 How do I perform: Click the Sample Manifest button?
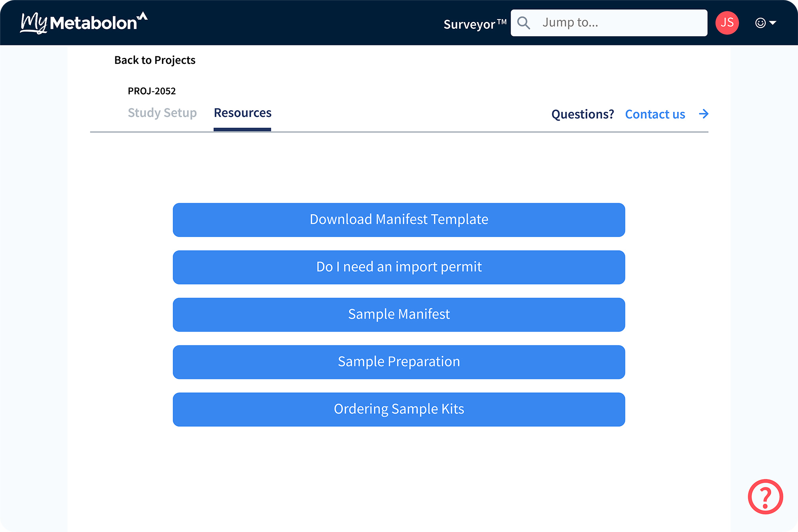(x=399, y=314)
